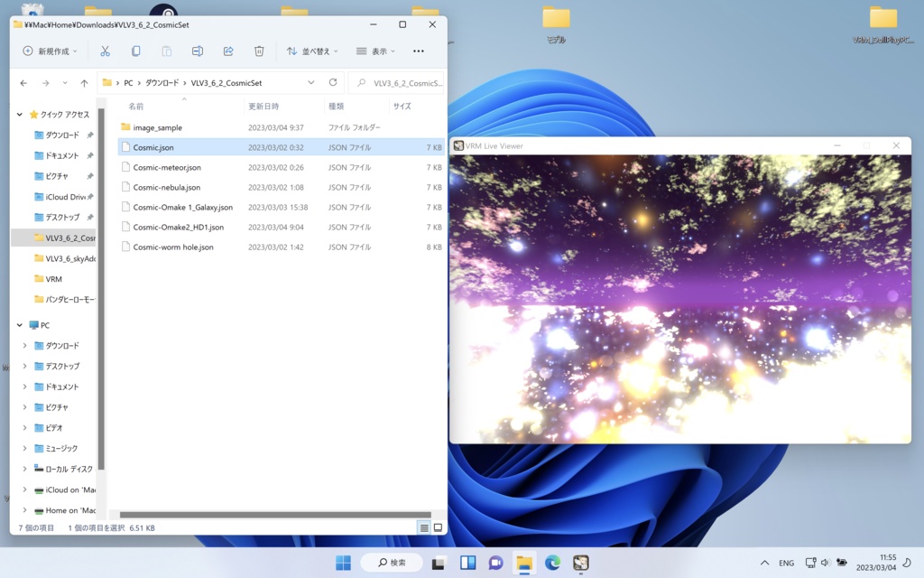Open the VRM folder in sidebar
Image resolution: width=924 pixels, height=578 pixels.
coord(53,279)
